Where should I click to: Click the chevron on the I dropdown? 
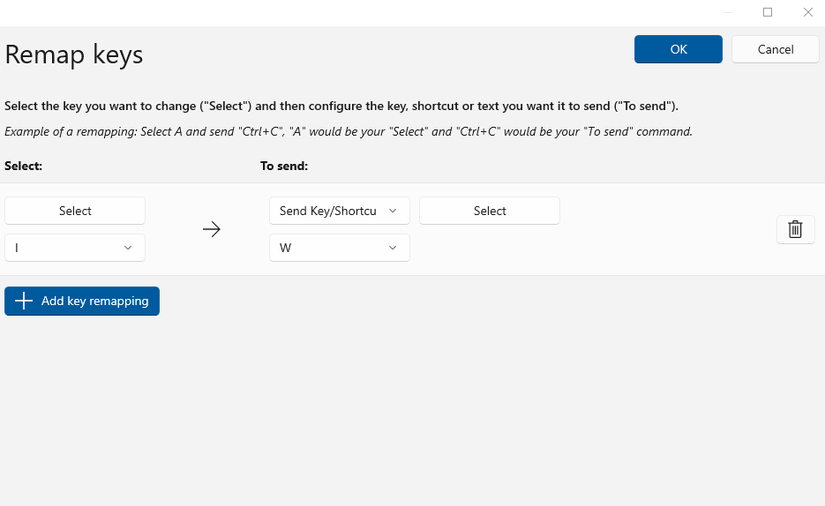pos(128,248)
